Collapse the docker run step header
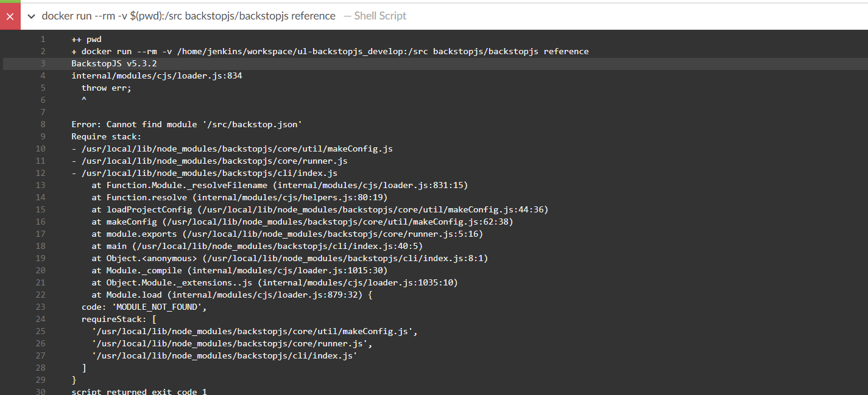 [x=31, y=16]
